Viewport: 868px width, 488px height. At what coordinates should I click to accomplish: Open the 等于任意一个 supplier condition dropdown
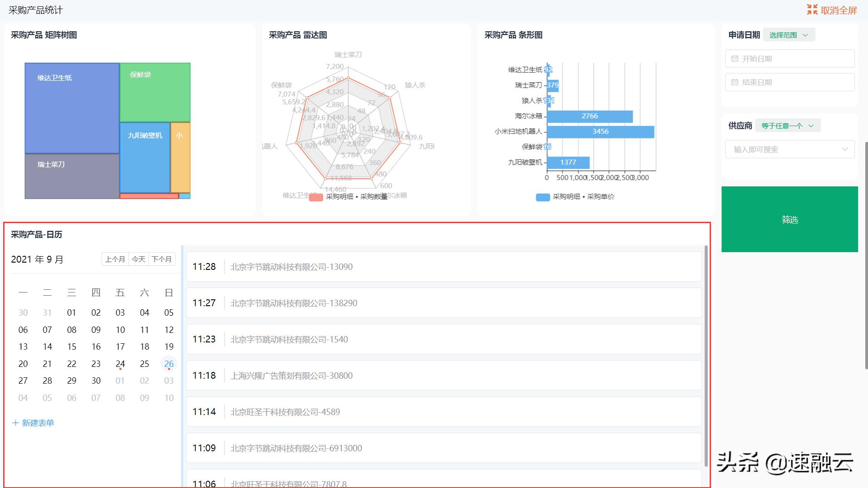click(788, 125)
